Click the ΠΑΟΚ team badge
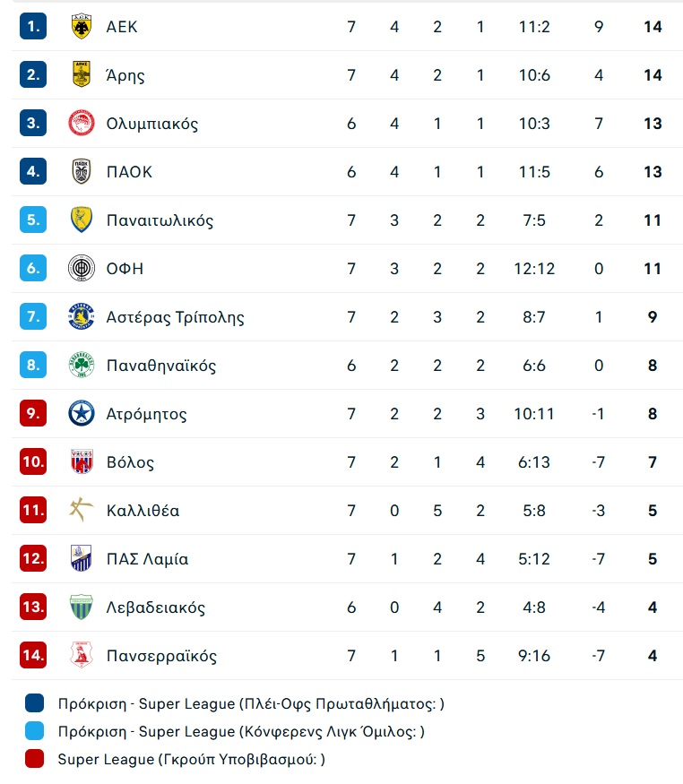683x784 pixels. (x=81, y=171)
